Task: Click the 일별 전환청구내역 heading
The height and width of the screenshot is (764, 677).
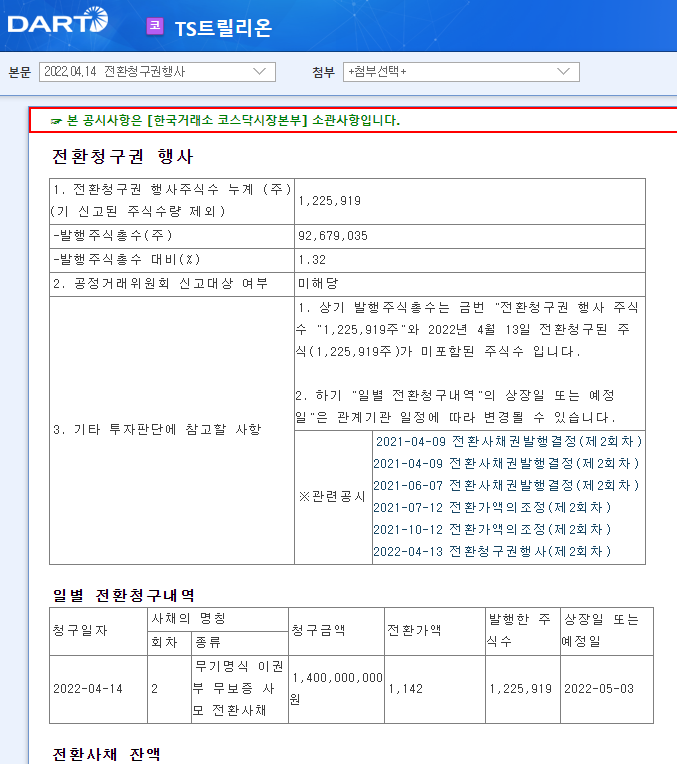Action: pyautogui.click(x=123, y=595)
